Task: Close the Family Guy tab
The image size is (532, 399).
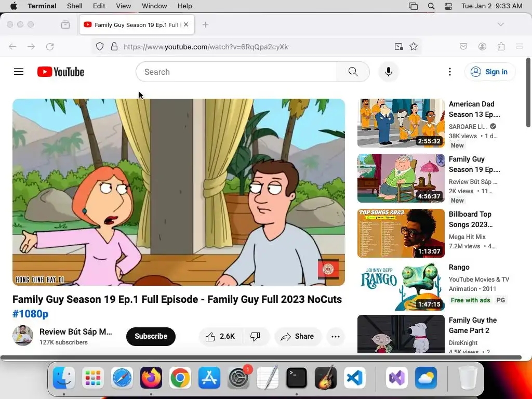Action: pos(186,24)
